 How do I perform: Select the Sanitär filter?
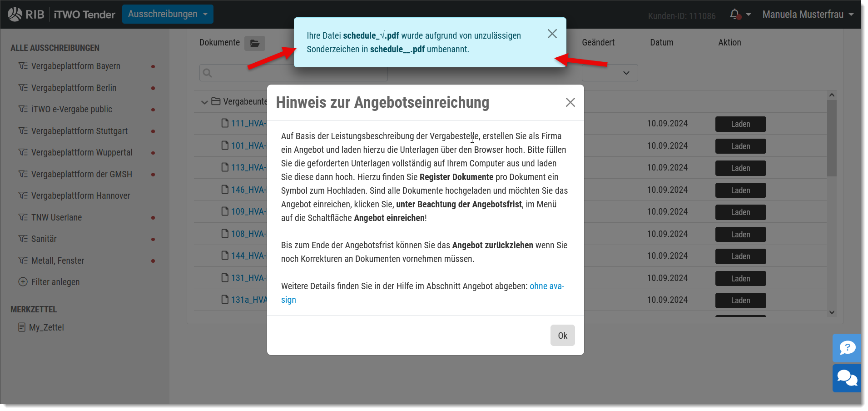click(44, 239)
